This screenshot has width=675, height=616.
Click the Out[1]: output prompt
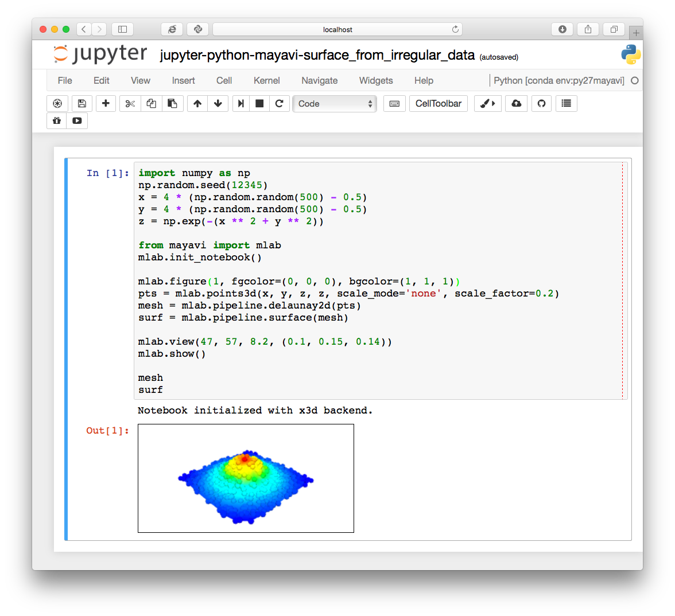pyautogui.click(x=108, y=431)
